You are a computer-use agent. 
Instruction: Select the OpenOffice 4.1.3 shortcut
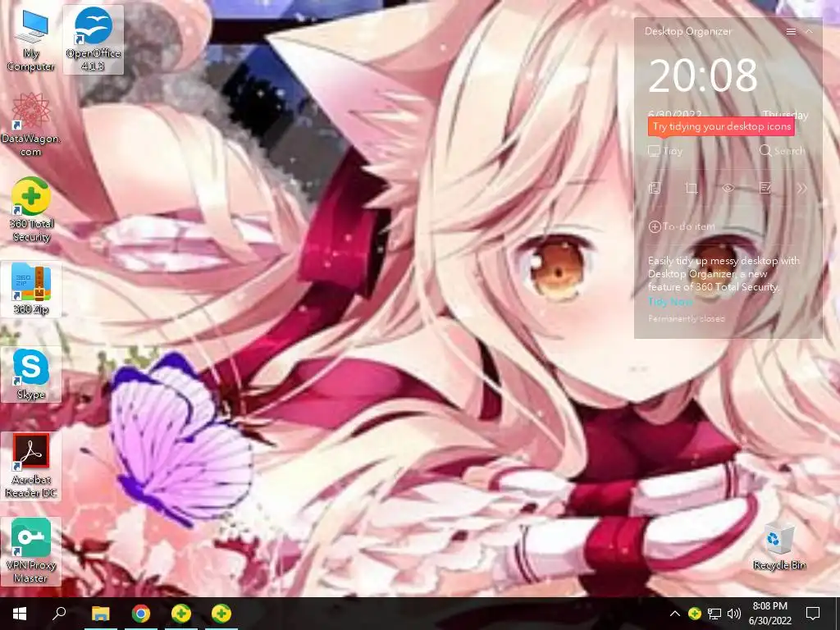pyautogui.click(x=94, y=40)
